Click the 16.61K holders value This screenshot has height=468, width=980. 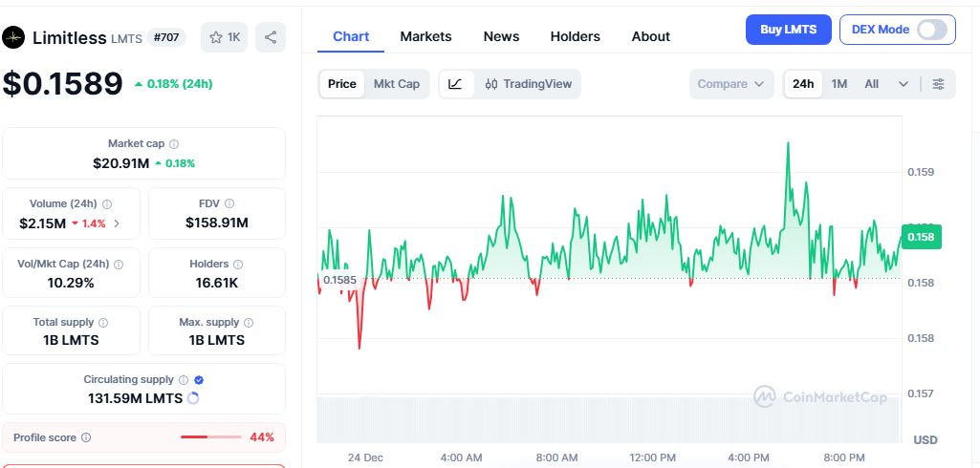click(217, 284)
